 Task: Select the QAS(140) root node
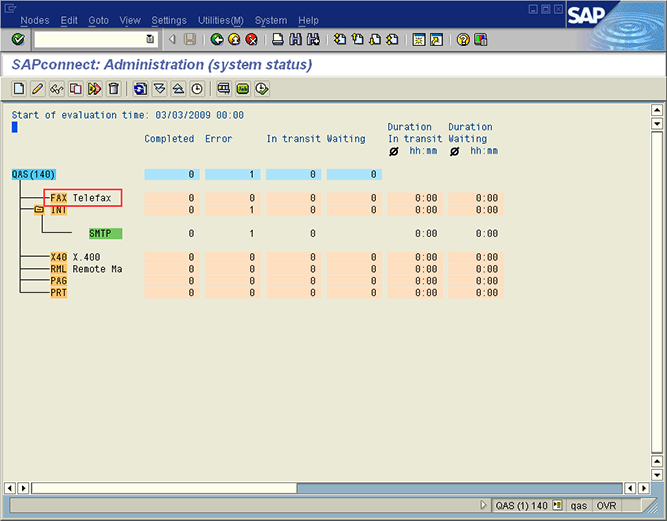(x=34, y=174)
